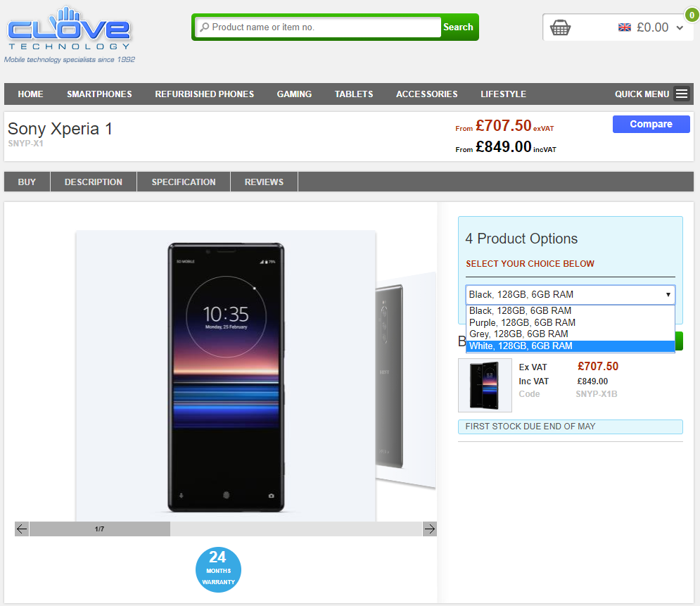Click the 4 Product Options heading

coord(521,239)
